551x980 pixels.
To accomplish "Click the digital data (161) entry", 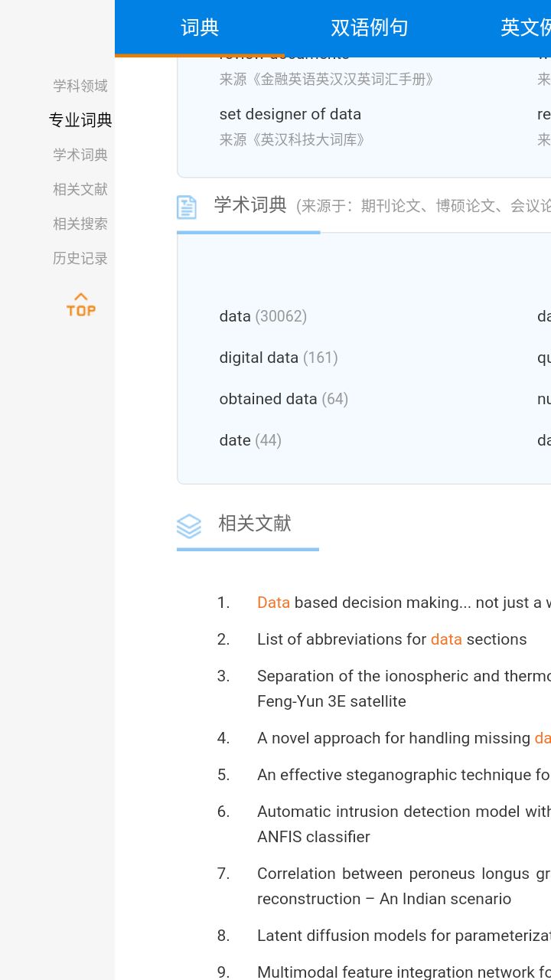I will [279, 358].
